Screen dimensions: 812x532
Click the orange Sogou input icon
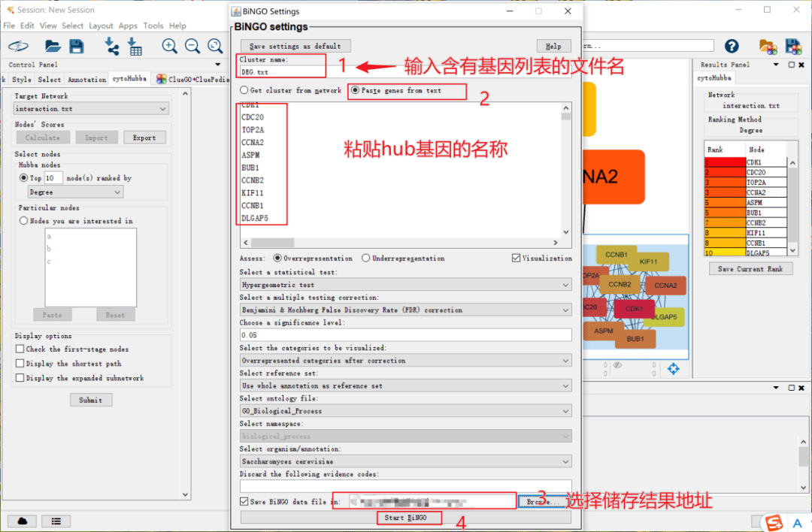tap(774, 523)
